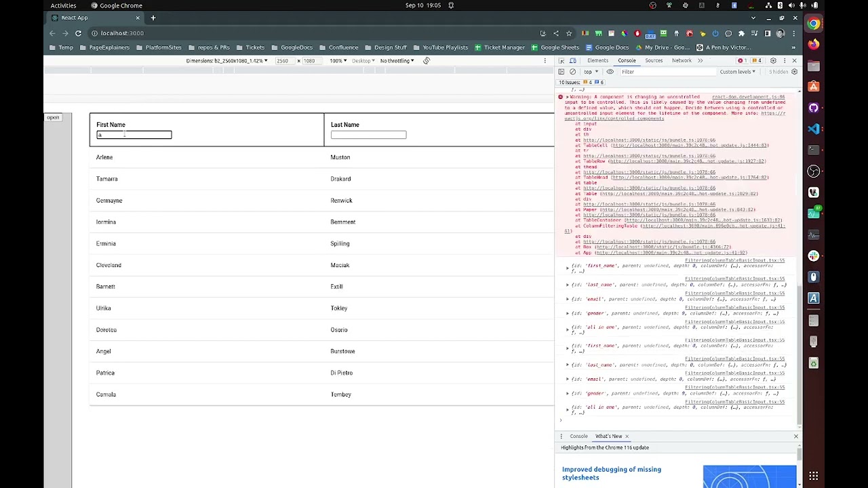Switch to the Network tab
This screenshot has width=868, height=488.
pyautogui.click(x=682, y=60)
